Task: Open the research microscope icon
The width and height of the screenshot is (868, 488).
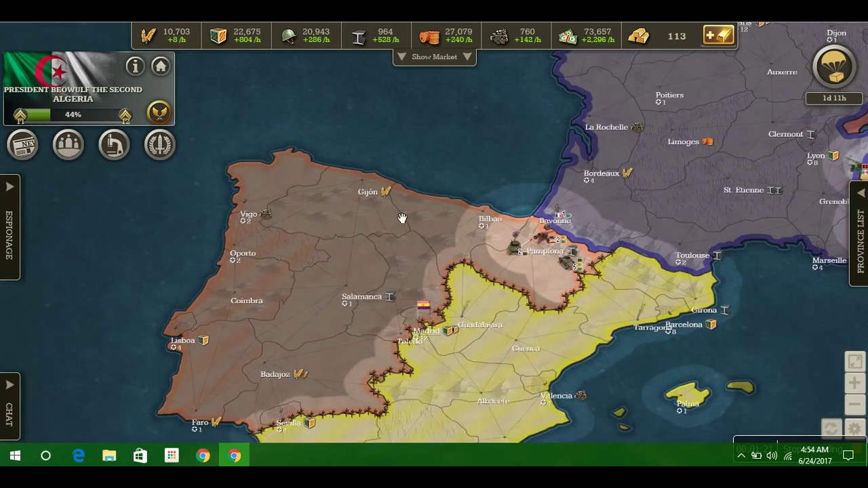Action: tap(114, 144)
